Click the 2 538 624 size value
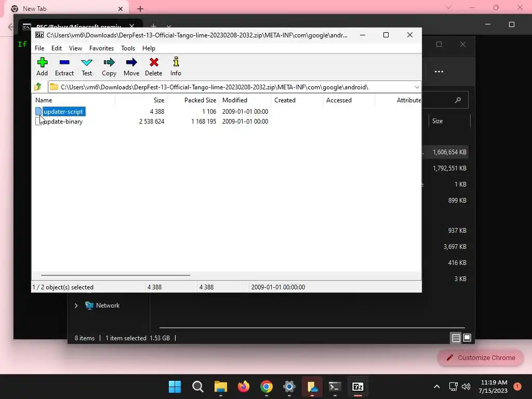 click(x=152, y=122)
